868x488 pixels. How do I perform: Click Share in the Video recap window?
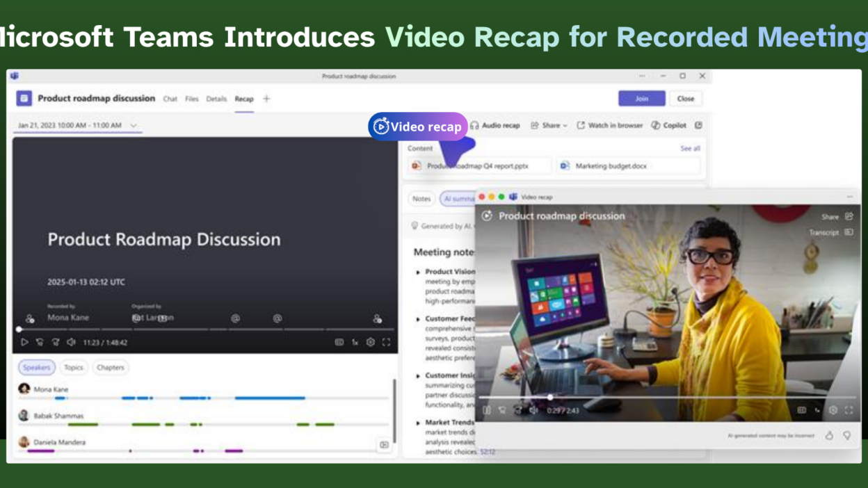[x=837, y=217]
